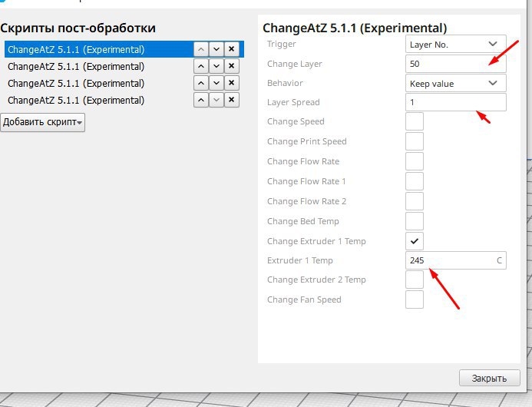Open Trigger dropdown showing Layer No.
Image resolution: width=532 pixels, height=407 pixels.
coord(456,44)
